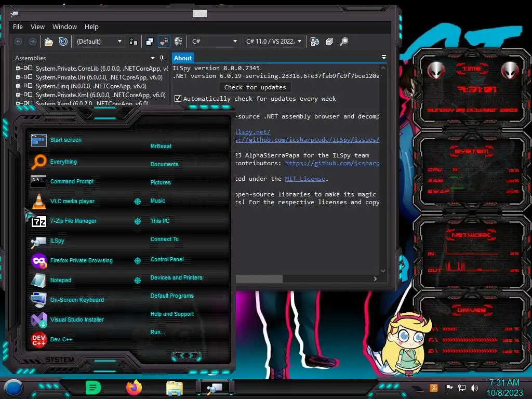Open the View menu

click(x=37, y=27)
